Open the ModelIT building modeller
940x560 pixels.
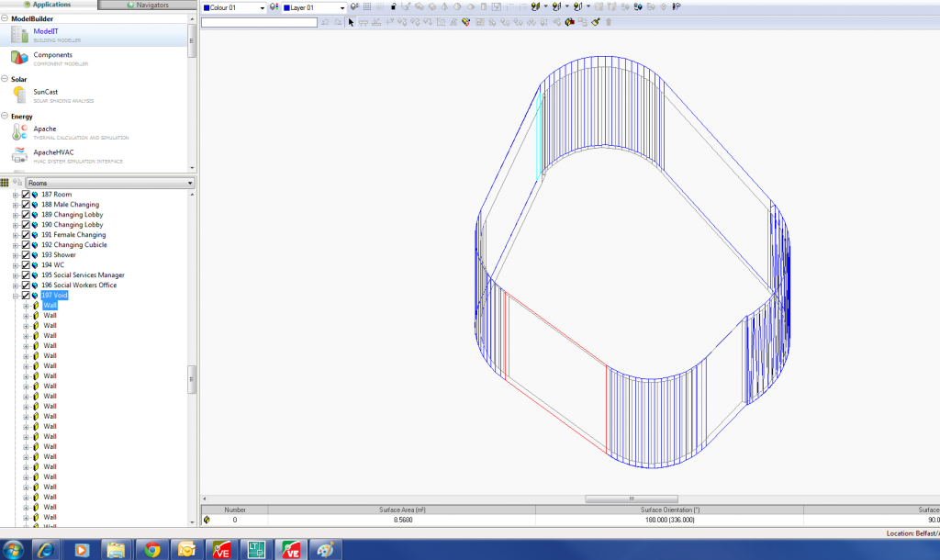[45, 34]
